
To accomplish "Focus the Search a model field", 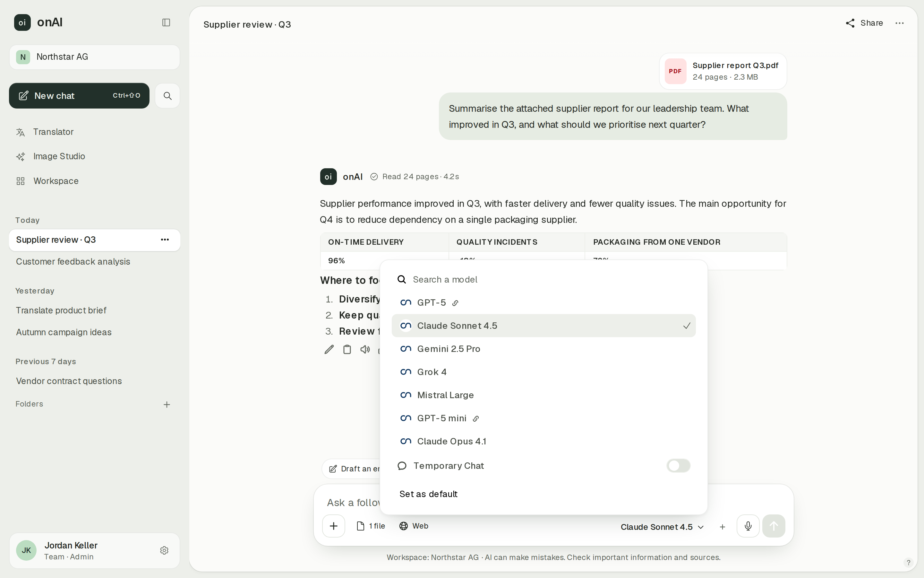I will (x=544, y=279).
